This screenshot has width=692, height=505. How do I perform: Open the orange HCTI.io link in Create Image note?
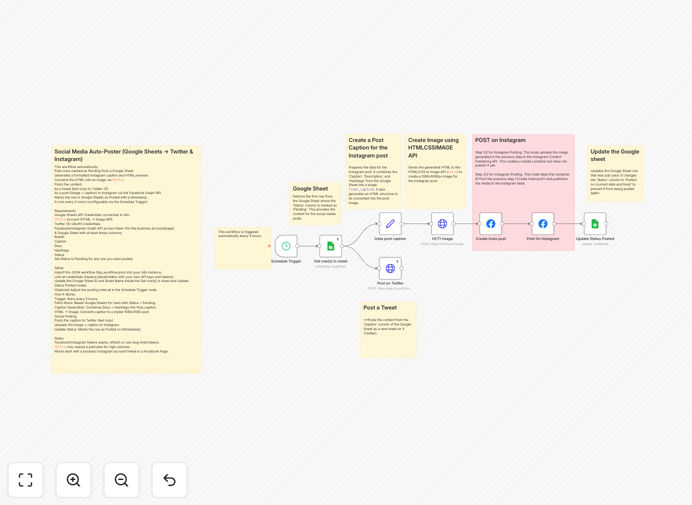click(453, 172)
